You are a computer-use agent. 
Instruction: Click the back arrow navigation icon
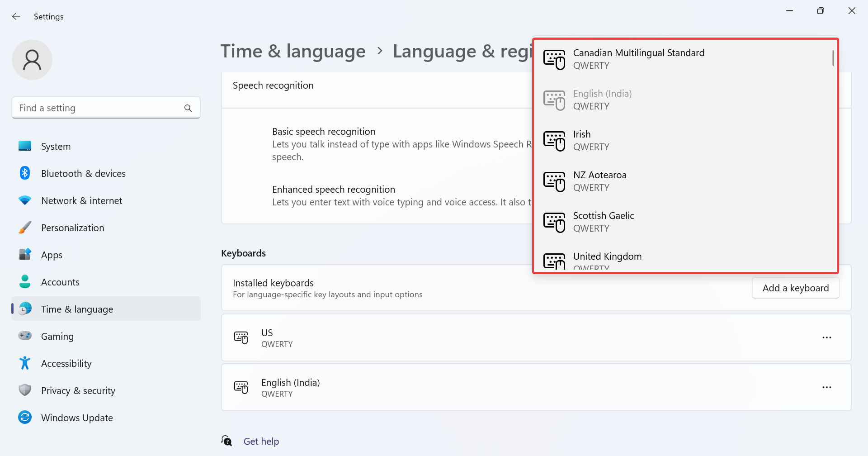[x=16, y=16]
